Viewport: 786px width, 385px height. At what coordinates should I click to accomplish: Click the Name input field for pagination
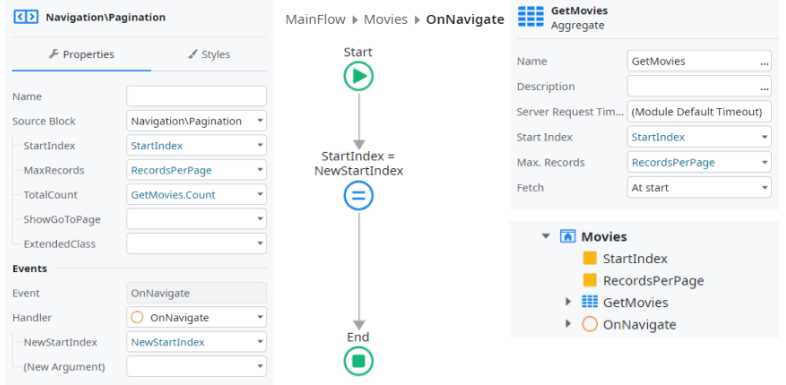click(x=196, y=96)
